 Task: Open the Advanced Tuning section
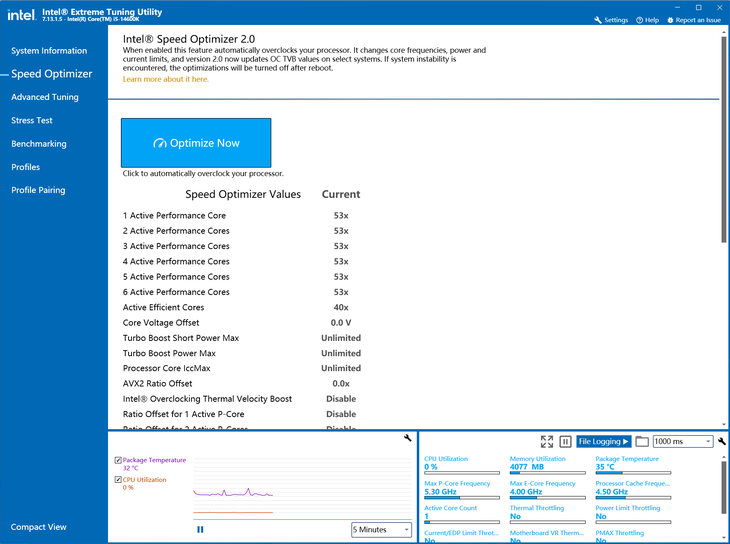pos(45,97)
